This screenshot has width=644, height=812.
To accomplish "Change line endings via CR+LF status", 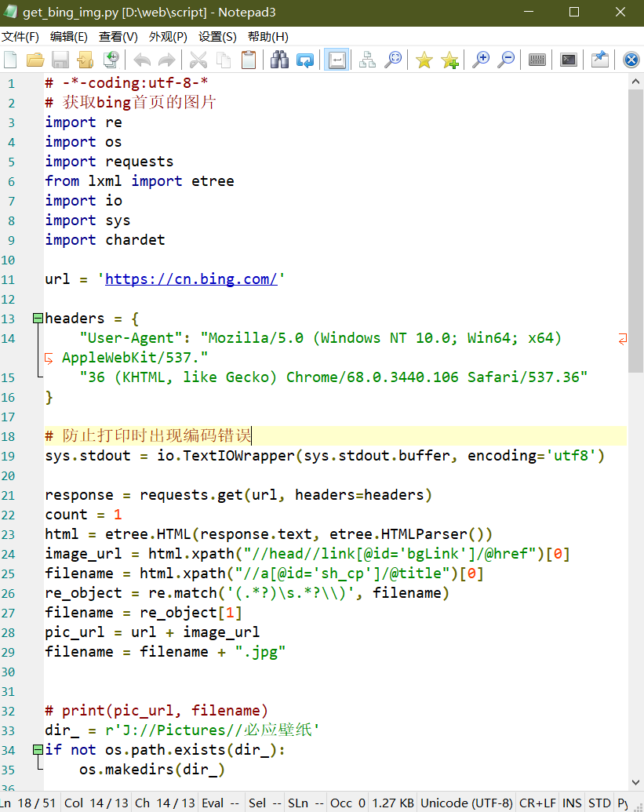I will click(537, 803).
